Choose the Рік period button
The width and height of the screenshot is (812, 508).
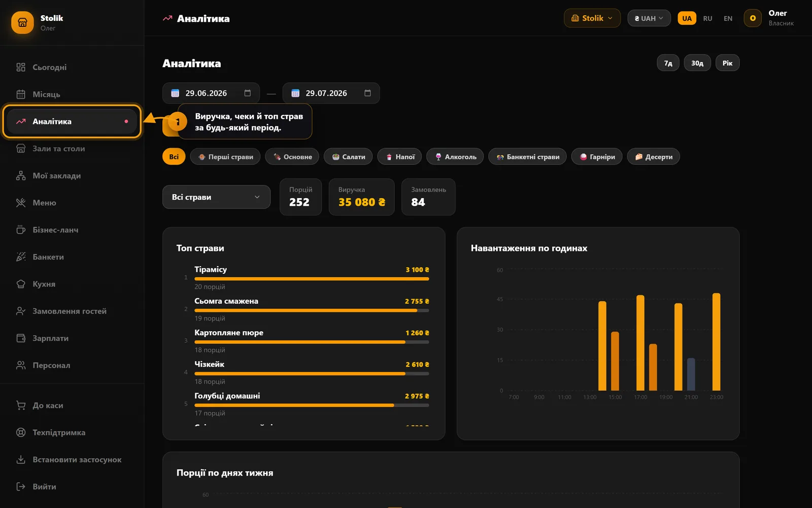coord(727,63)
